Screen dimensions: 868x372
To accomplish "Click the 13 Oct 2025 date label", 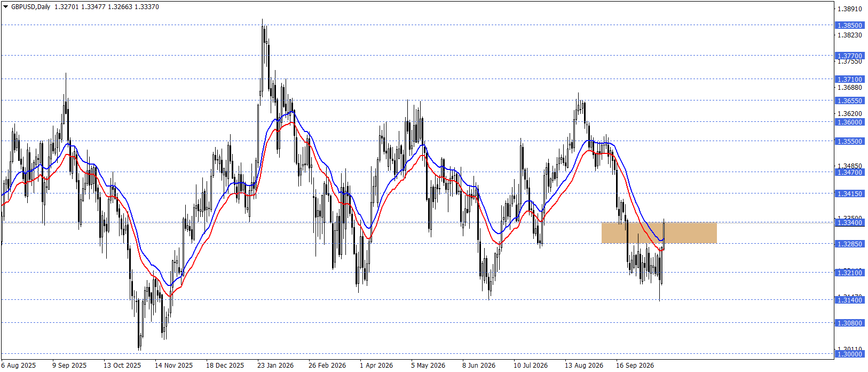I will (122, 366).
